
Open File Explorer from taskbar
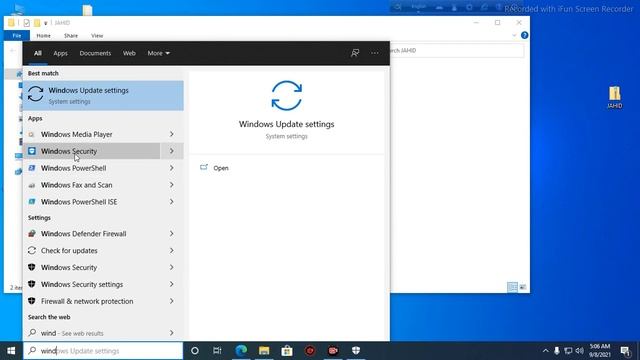tap(264, 351)
